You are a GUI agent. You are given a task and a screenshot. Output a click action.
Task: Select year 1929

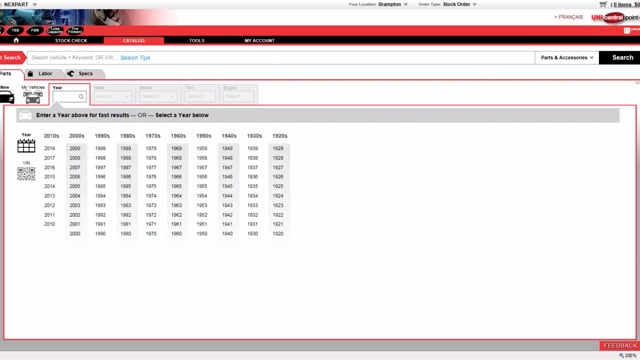[278, 149]
